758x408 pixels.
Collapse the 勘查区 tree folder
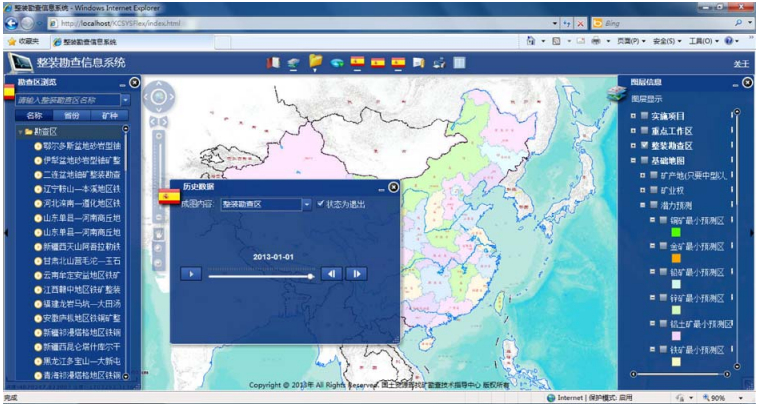(x=19, y=132)
